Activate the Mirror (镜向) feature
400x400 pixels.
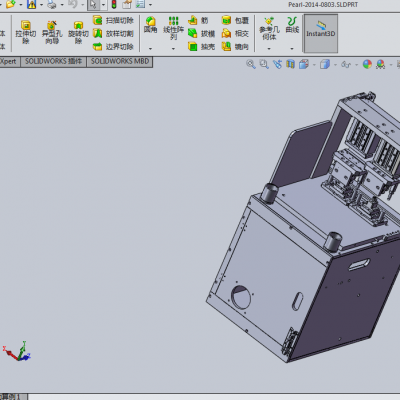coord(235,47)
